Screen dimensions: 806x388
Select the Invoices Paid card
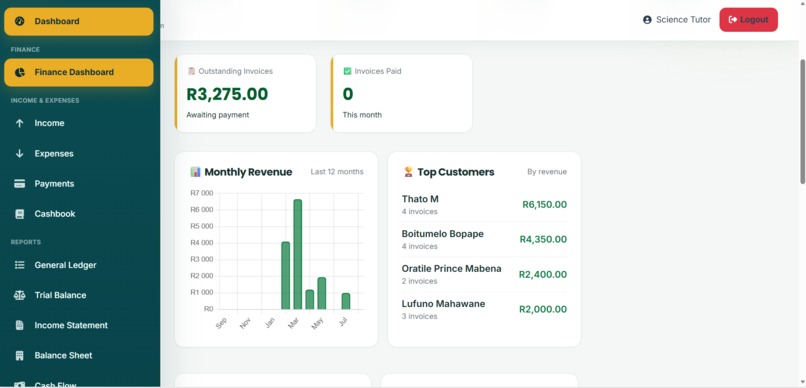401,94
